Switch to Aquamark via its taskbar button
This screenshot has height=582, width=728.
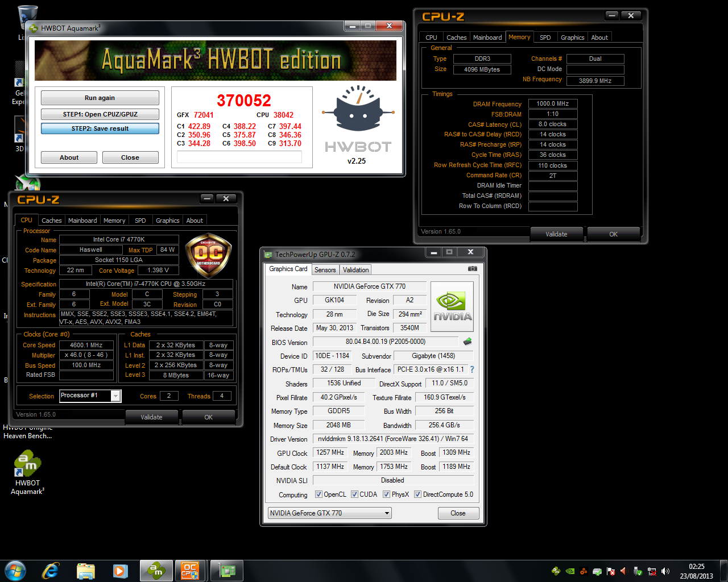pyautogui.click(x=155, y=571)
